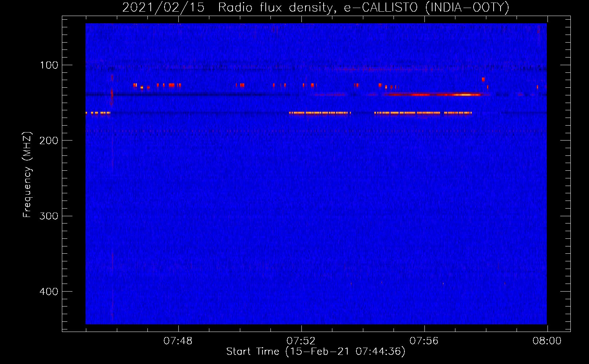Click the 07:56 time tick label

click(424, 341)
